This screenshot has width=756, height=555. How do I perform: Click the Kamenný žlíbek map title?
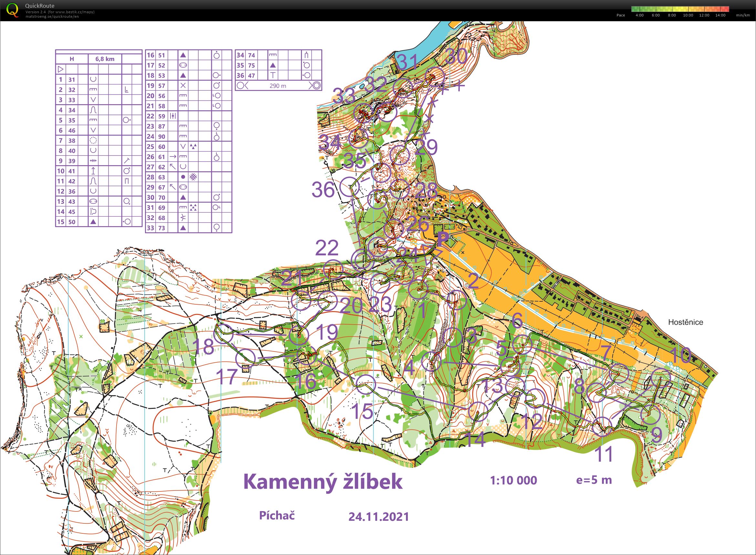tap(323, 481)
